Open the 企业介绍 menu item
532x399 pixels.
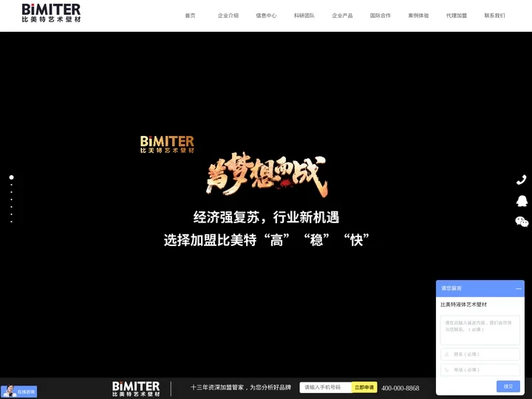[228, 16]
